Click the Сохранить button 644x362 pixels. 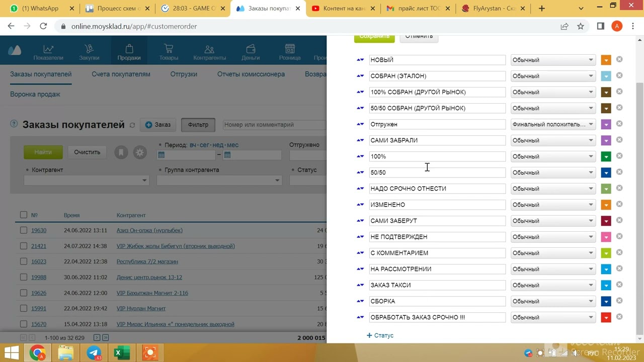[374, 38]
